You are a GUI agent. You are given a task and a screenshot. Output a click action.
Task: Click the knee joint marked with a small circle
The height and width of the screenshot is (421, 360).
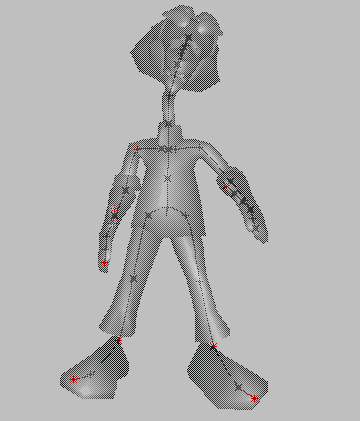click(x=200, y=282)
